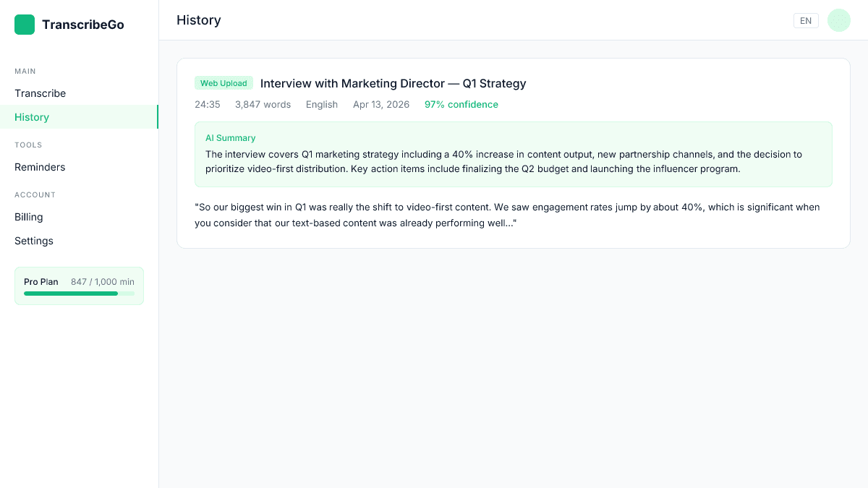Click the TranscribeGo logo icon
The height and width of the screenshot is (488, 868).
[x=24, y=24]
